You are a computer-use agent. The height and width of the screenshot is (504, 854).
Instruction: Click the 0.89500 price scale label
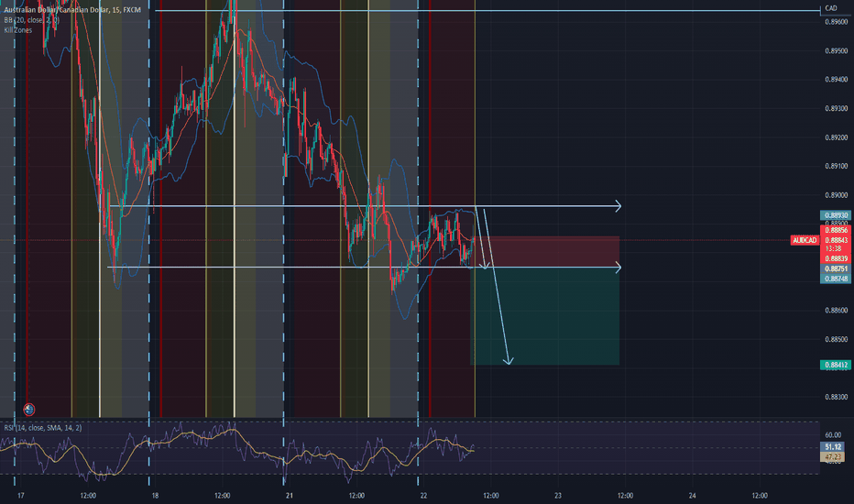pos(836,50)
